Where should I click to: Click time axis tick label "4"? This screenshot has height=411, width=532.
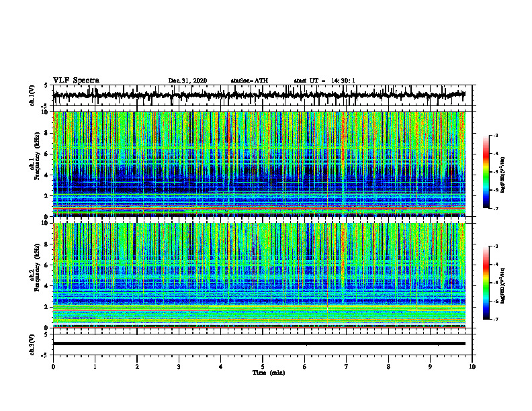pos(221,367)
